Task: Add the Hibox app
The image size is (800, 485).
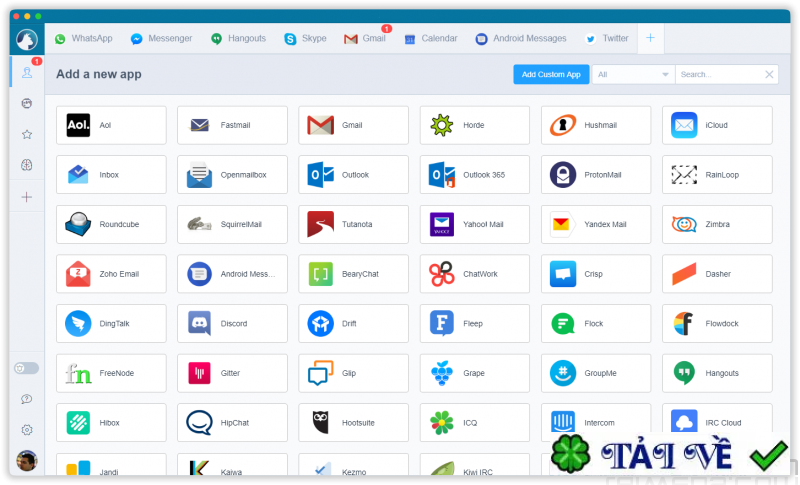Action: coord(111,423)
